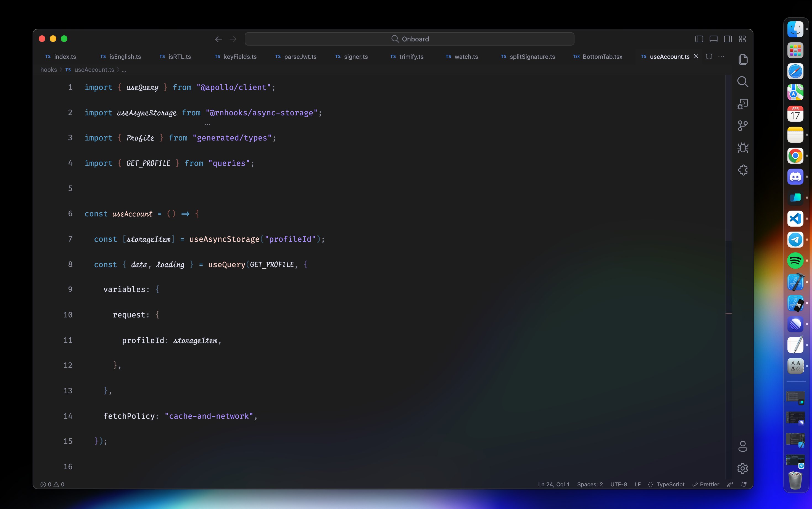Switch to the parseJwt.ts tab

tap(300, 57)
